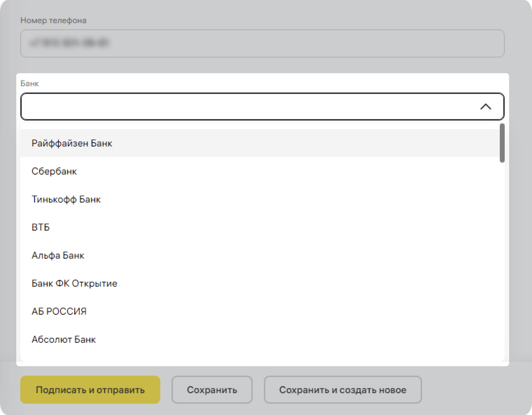Image resolution: width=532 pixels, height=415 pixels.
Task: Choose Сбербанк option
Action: click(54, 171)
